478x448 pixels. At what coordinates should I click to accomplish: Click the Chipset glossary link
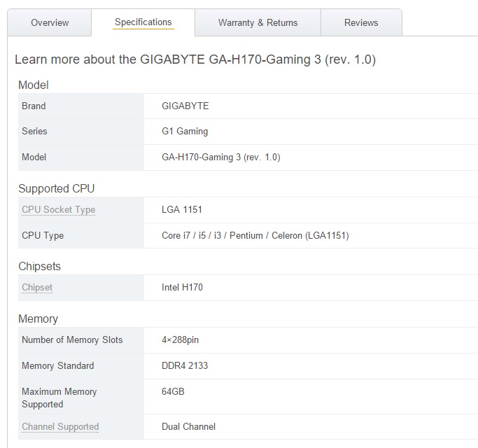pyautogui.click(x=37, y=287)
